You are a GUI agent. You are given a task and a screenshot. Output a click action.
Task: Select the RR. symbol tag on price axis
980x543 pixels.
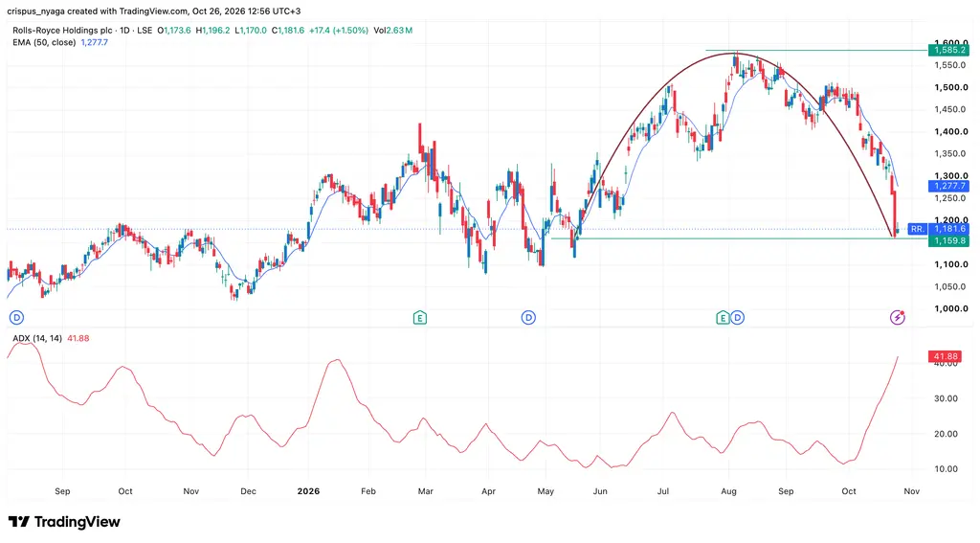(917, 229)
